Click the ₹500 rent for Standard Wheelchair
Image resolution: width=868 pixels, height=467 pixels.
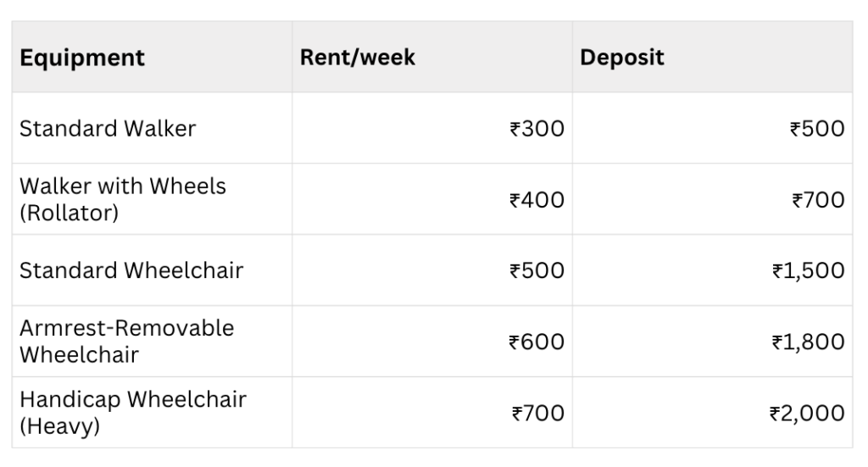coord(537,271)
